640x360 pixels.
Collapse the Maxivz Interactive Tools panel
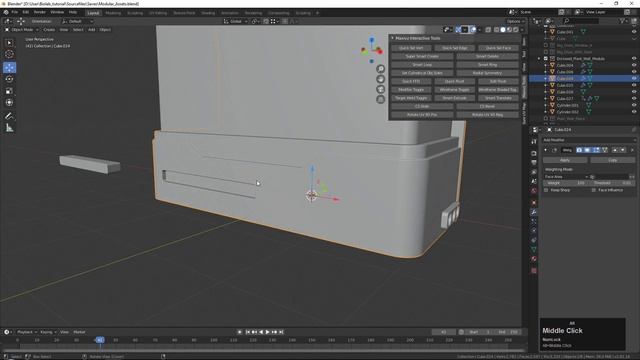392,38
